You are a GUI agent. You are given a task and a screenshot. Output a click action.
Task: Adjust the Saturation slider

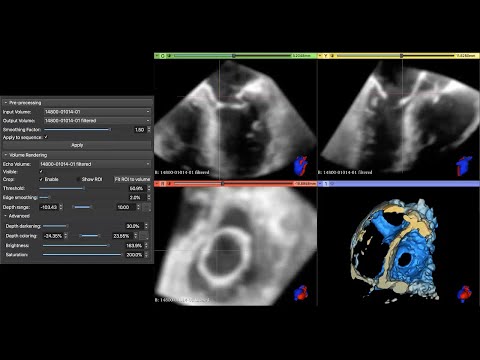[x=82, y=255]
